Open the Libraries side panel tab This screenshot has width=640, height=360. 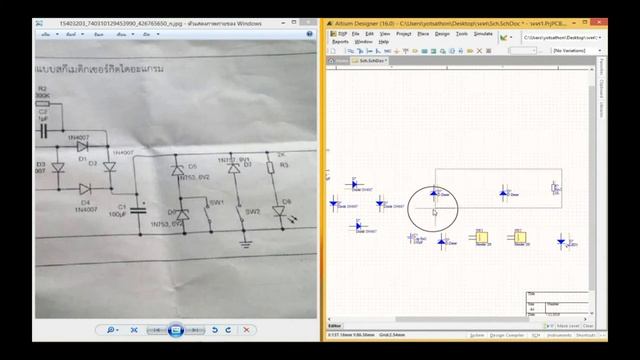[x=602, y=109]
